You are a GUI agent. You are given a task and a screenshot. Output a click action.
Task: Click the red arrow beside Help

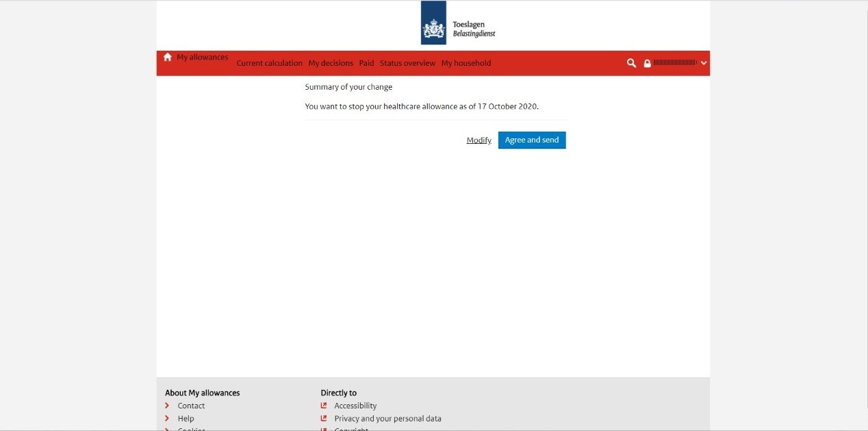(167, 419)
